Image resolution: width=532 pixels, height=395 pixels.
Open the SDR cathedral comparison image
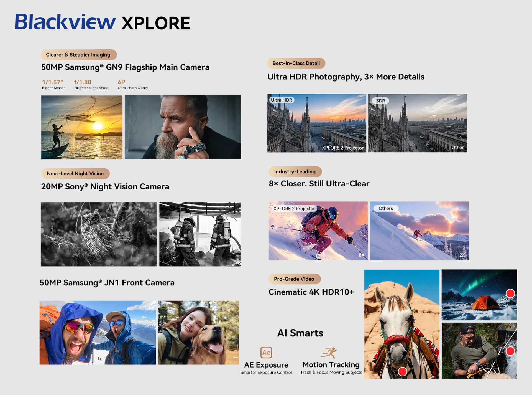click(418, 123)
